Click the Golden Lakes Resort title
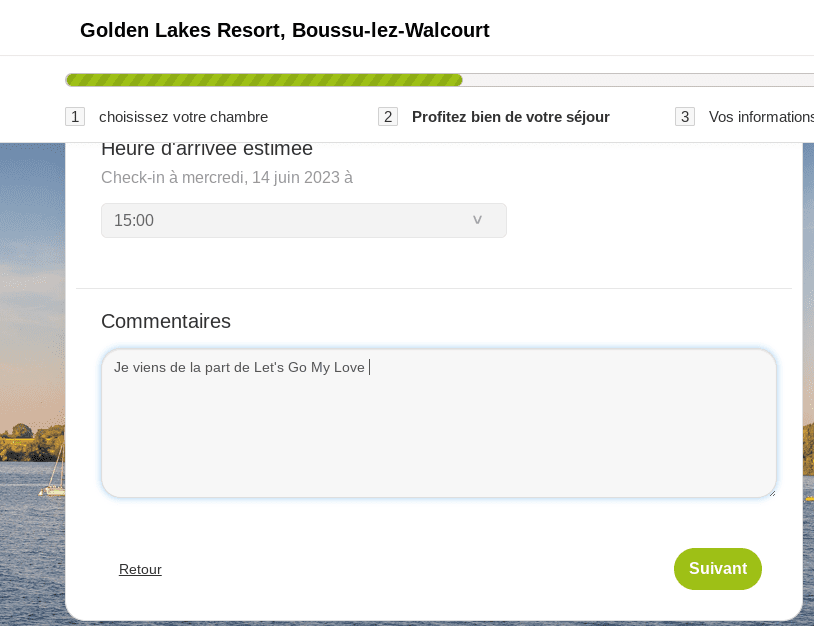Image resolution: width=814 pixels, height=626 pixels. coord(284,30)
